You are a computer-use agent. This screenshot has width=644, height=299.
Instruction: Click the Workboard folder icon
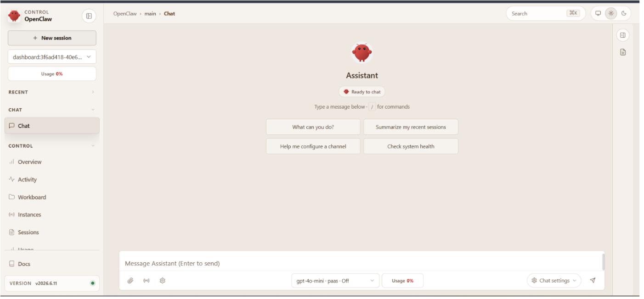[x=12, y=197]
